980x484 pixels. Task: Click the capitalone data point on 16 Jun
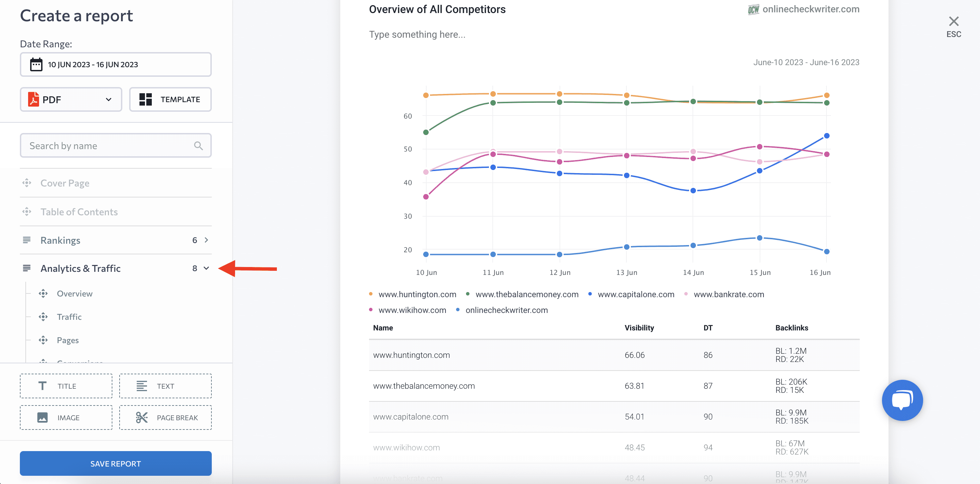[826, 136]
